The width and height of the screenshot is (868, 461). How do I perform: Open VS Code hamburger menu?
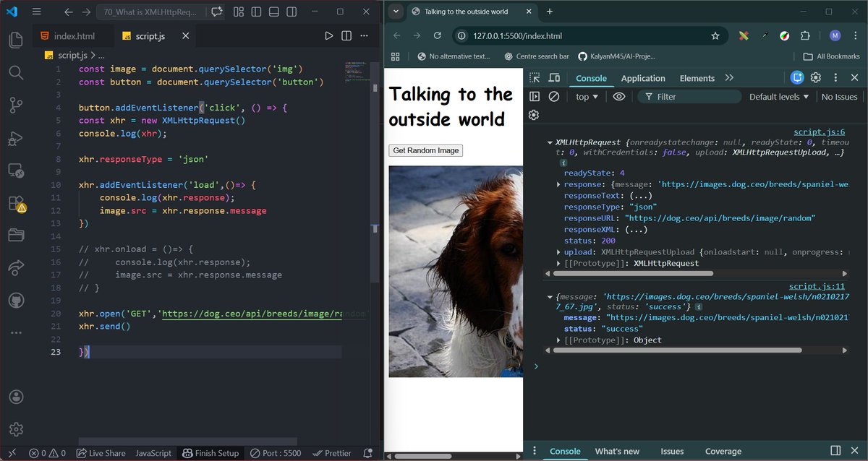(37, 12)
